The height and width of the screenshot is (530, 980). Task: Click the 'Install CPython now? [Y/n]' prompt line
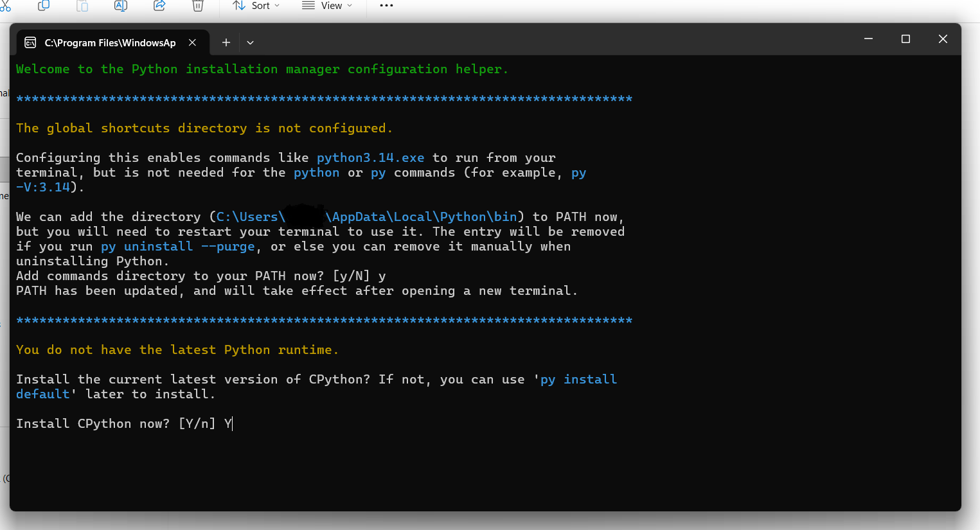tap(124, 424)
